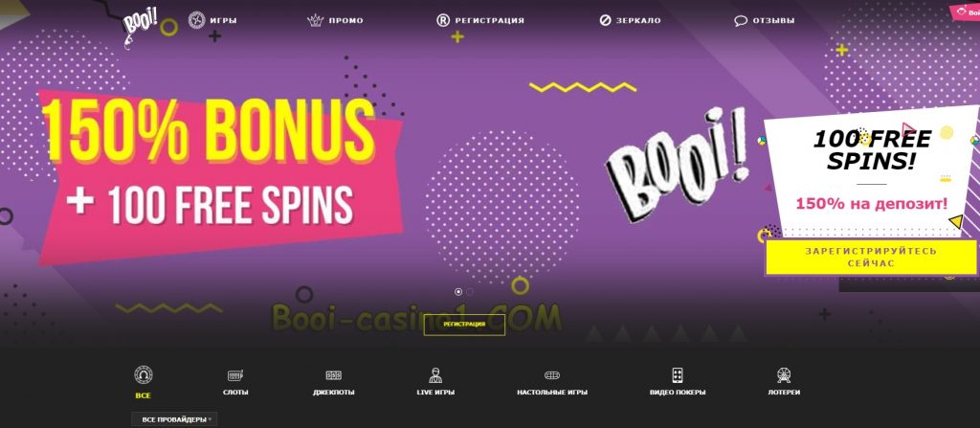Select the Слоты slot machine icon
Screen dimensions: 980x428
(235, 375)
